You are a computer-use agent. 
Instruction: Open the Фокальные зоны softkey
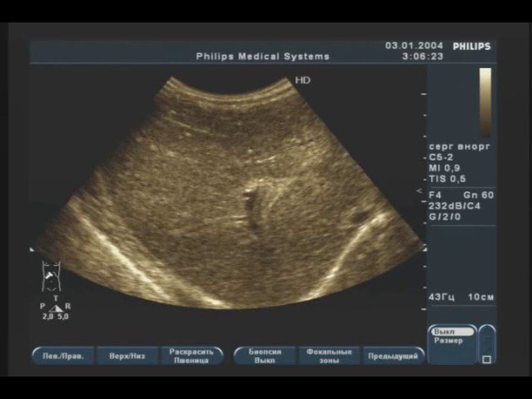[x=329, y=356]
